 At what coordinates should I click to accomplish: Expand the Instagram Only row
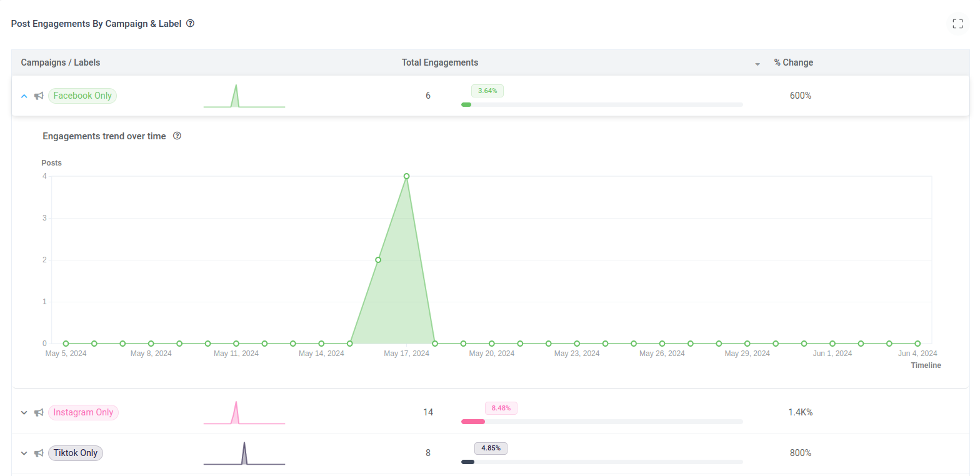coord(24,412)
